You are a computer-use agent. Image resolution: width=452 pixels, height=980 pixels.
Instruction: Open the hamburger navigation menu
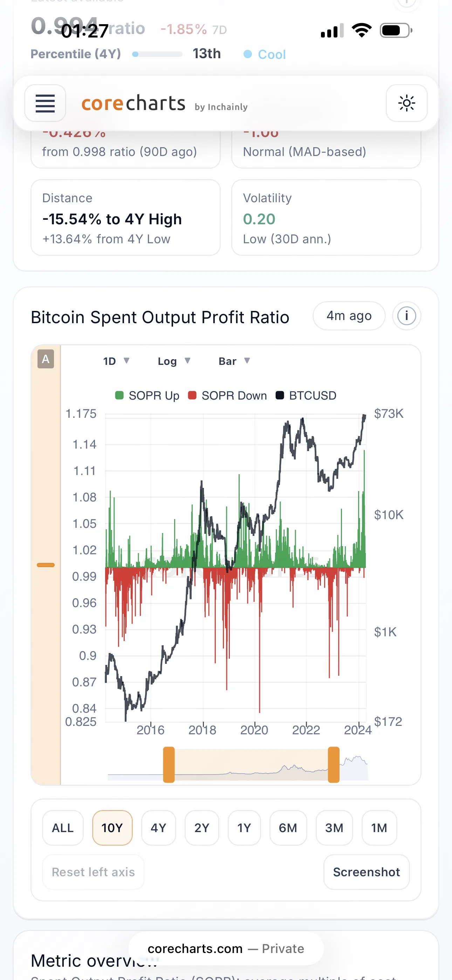point(45,103)
